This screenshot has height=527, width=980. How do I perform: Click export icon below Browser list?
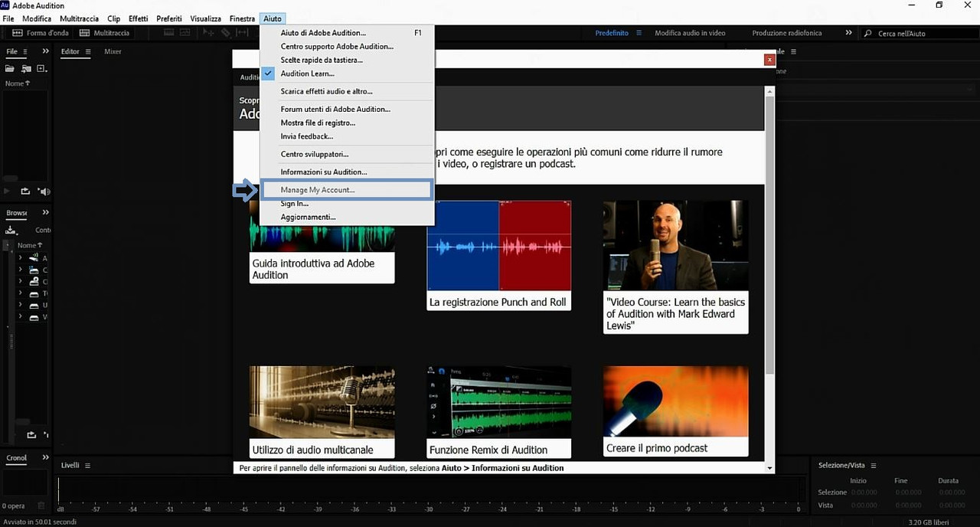click(x=31, y=435)
